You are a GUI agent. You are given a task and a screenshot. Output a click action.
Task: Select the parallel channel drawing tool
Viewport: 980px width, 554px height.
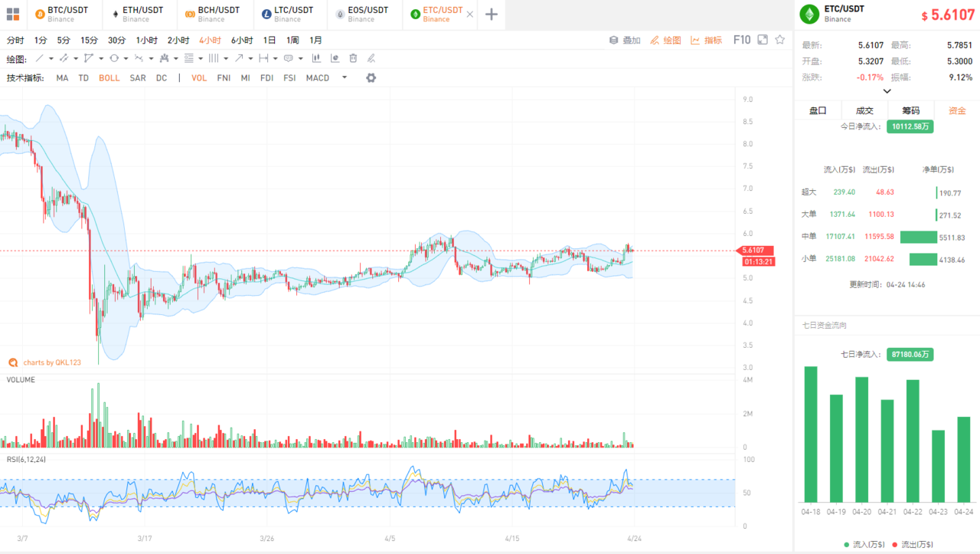click(x=64, y=58)
